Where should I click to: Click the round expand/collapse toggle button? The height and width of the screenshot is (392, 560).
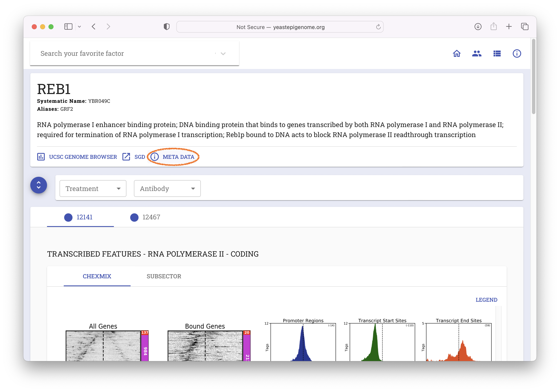click(38, 185)
